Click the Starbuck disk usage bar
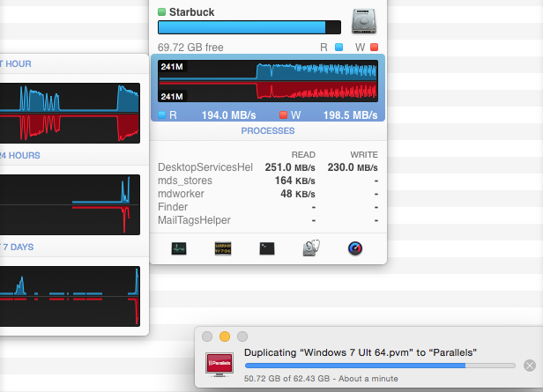 (249, 27)
